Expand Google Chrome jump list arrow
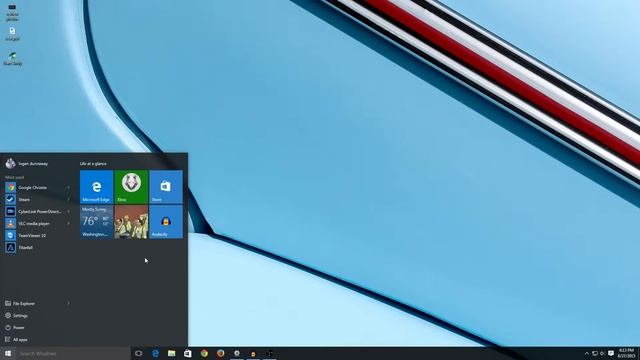Screen dimensions: 640x360 click(x=68, y=188)
